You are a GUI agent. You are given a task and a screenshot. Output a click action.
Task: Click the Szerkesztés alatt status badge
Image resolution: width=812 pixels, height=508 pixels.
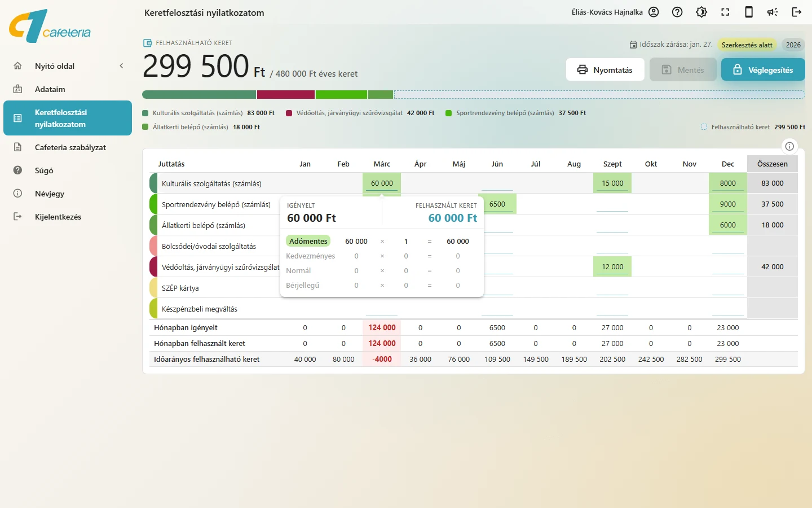(747, 45)
